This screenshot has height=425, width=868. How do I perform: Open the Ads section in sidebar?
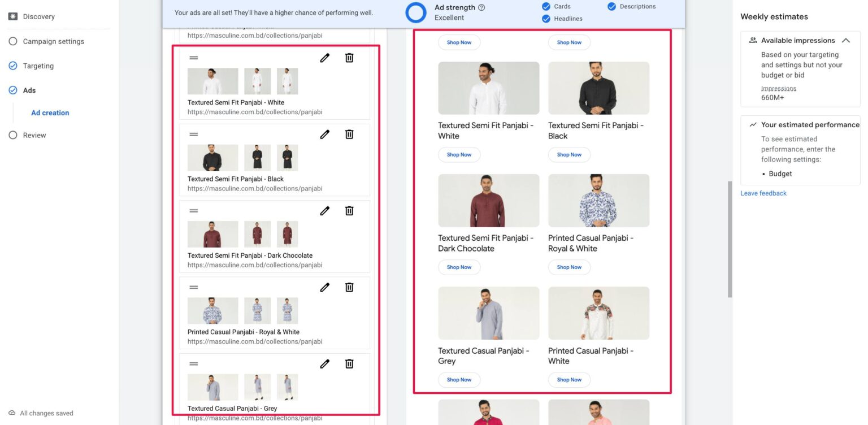(x=29, y=90)
